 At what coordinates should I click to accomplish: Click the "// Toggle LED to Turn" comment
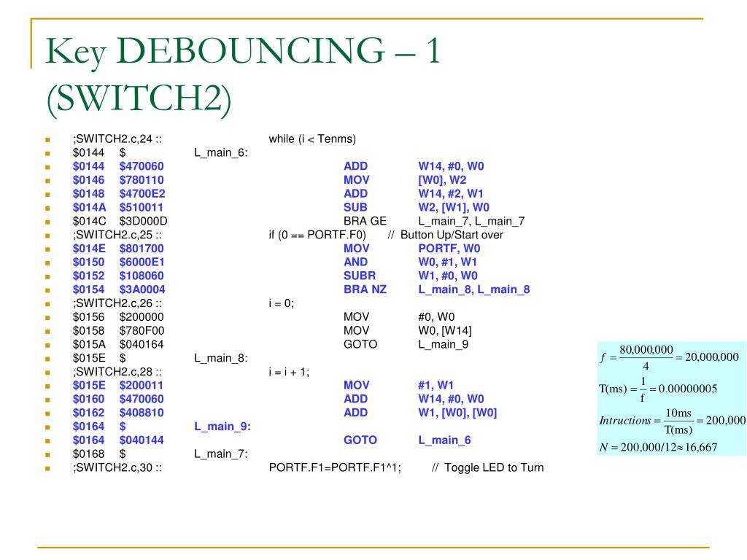coord(487,467)
